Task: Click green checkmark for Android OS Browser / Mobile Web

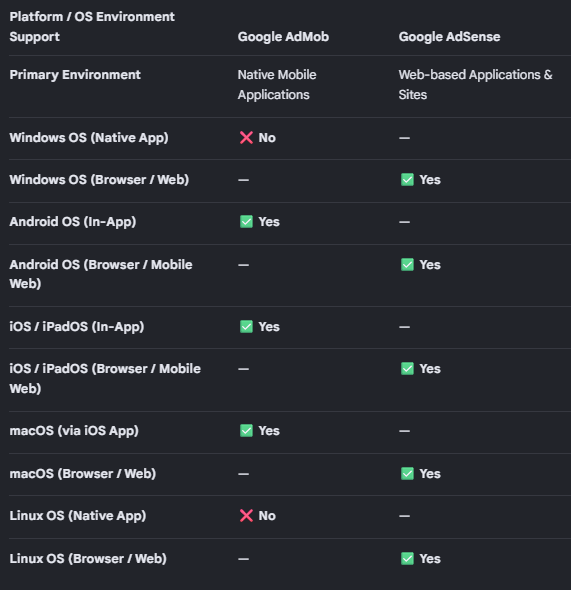Action: [407, 265]
